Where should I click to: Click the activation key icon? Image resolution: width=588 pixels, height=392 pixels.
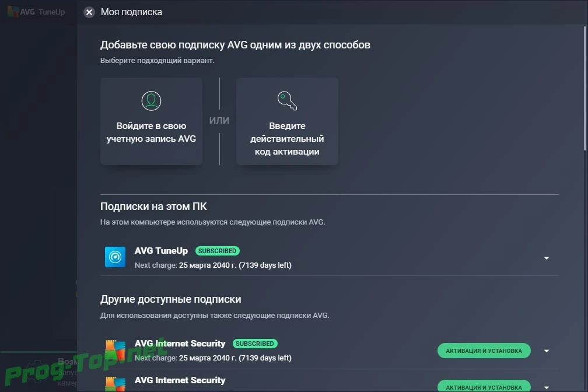[287, 101]
